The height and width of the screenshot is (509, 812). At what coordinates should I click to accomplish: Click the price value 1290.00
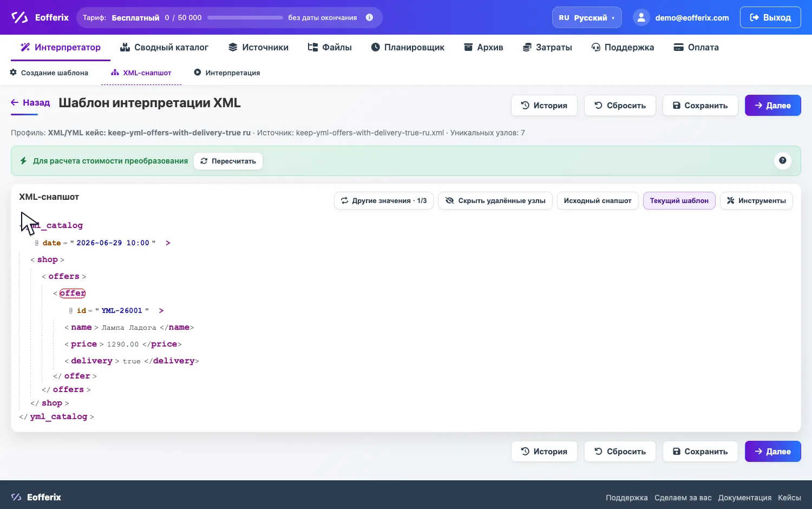[123, 344]
